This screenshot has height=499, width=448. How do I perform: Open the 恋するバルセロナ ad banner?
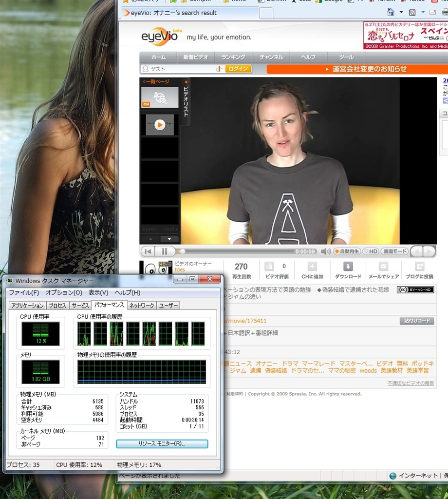(x=406, y=35)
